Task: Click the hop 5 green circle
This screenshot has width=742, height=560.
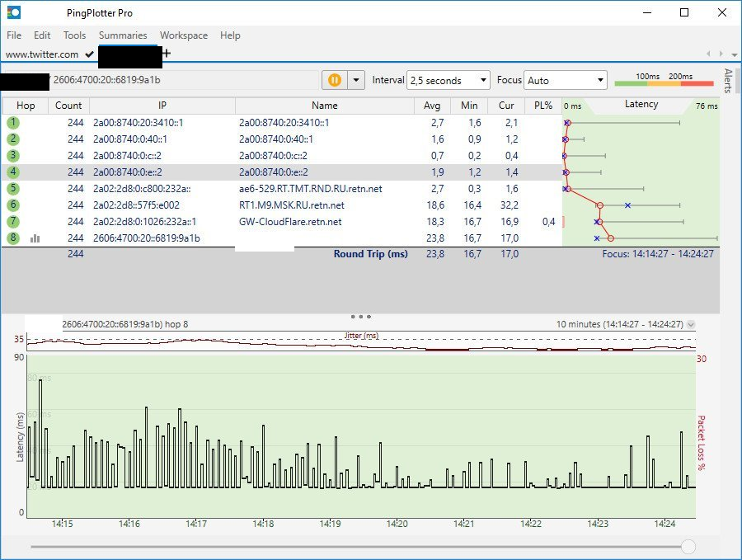Action: 13,188
